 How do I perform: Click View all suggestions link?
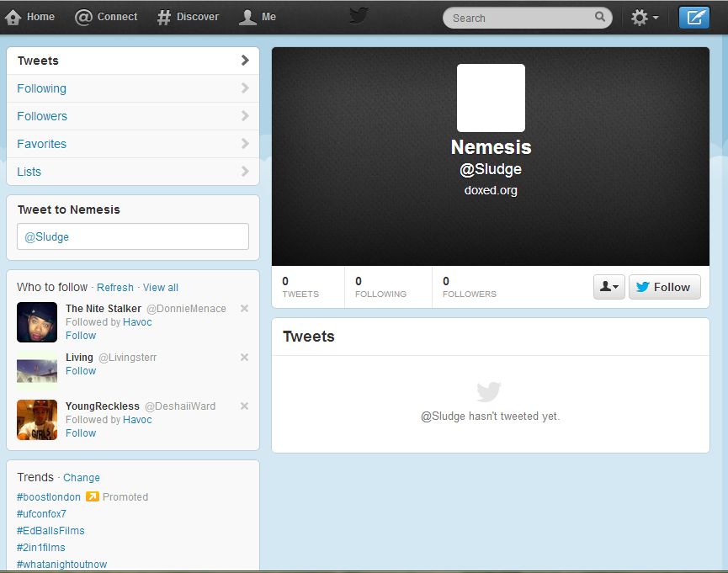pyautogui.click(x=161, y=288)
